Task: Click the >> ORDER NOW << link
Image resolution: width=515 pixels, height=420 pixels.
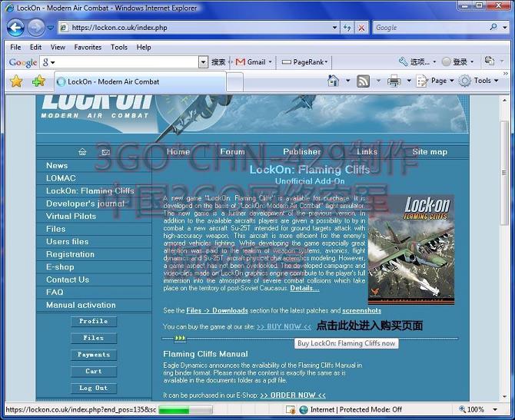Action: coord(293,395)
